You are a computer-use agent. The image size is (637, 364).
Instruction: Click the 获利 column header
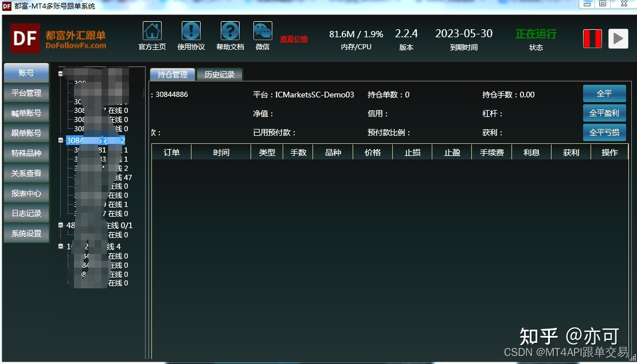pyautogui.click(x=571, y=152)
